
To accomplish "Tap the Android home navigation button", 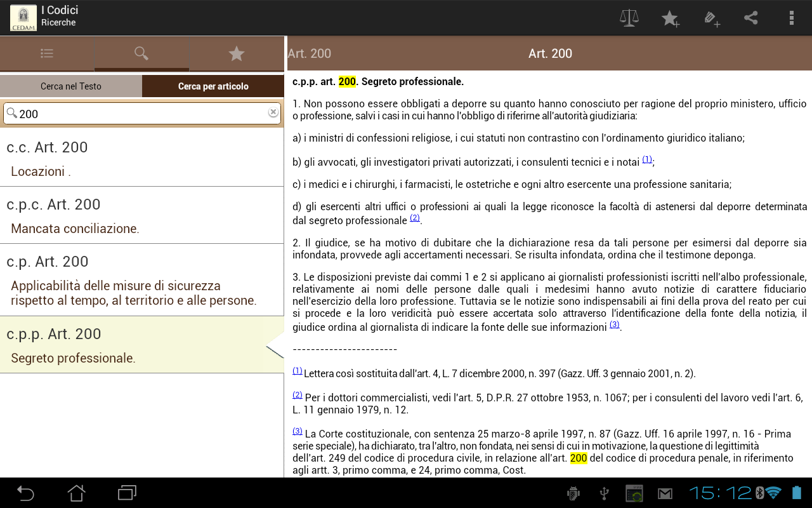I will click(x=77, y=493).
